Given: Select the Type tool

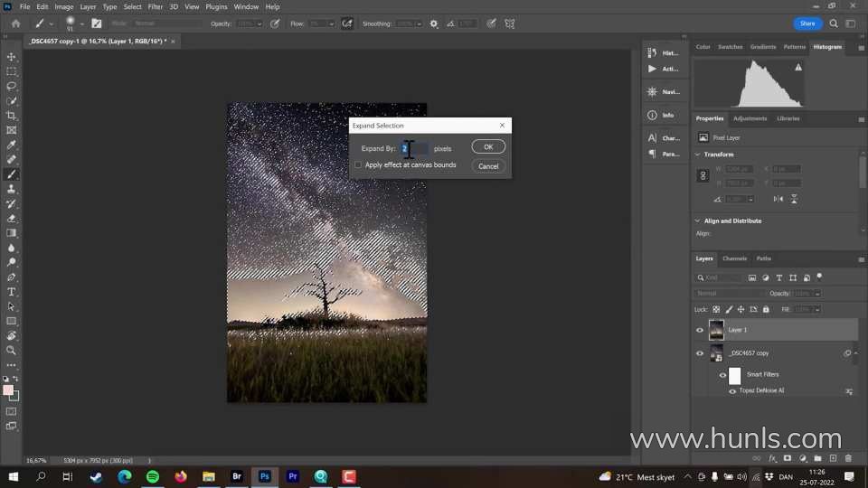Looking at the screenshot, I should [x=12, y=292].
